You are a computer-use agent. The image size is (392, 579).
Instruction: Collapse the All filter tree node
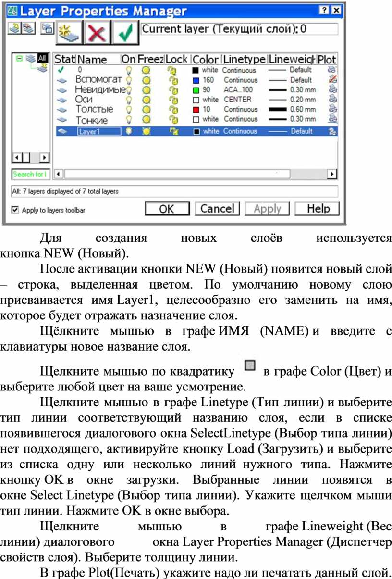pos(19,58)
